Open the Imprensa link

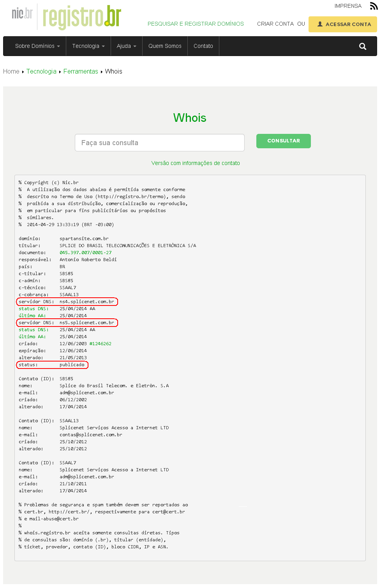click(x=348, y=6)
